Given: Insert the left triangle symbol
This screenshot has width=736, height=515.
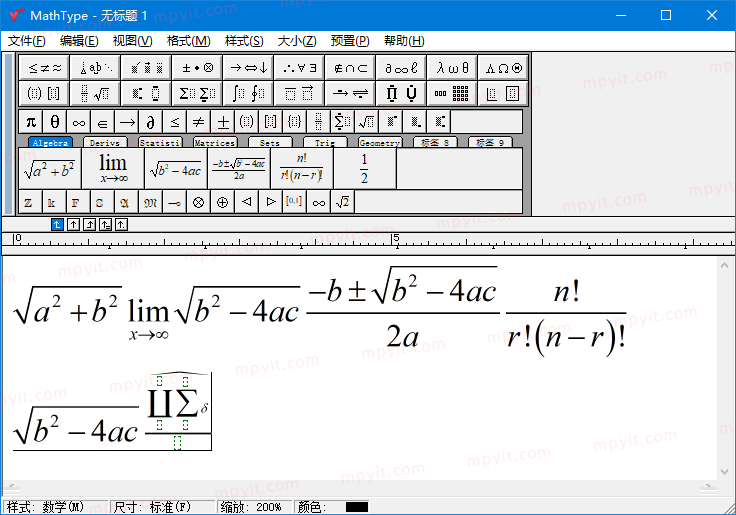Looking at the screenshot, I should [x=246, y=202].
